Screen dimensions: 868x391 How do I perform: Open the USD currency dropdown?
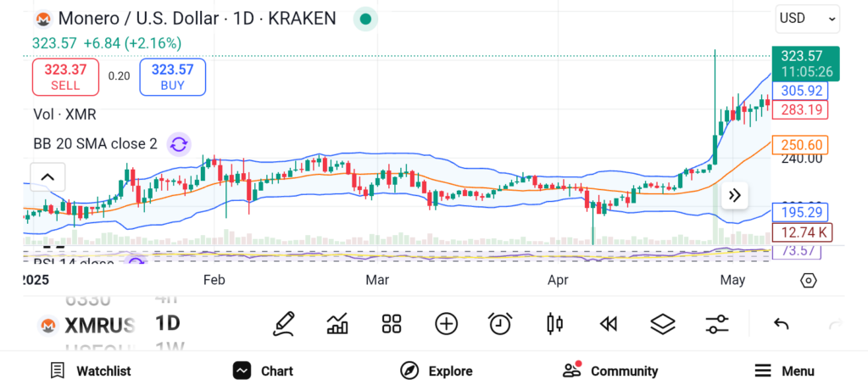pos(807,18)
